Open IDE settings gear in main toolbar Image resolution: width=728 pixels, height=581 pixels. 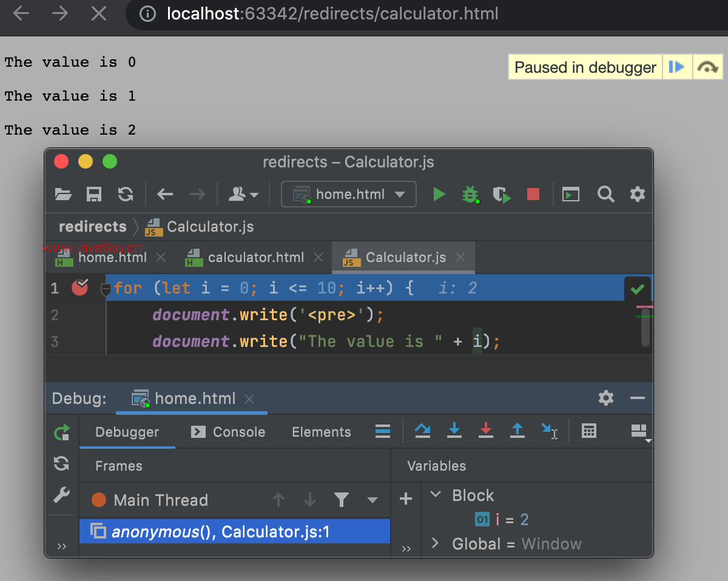click(638, 194)
